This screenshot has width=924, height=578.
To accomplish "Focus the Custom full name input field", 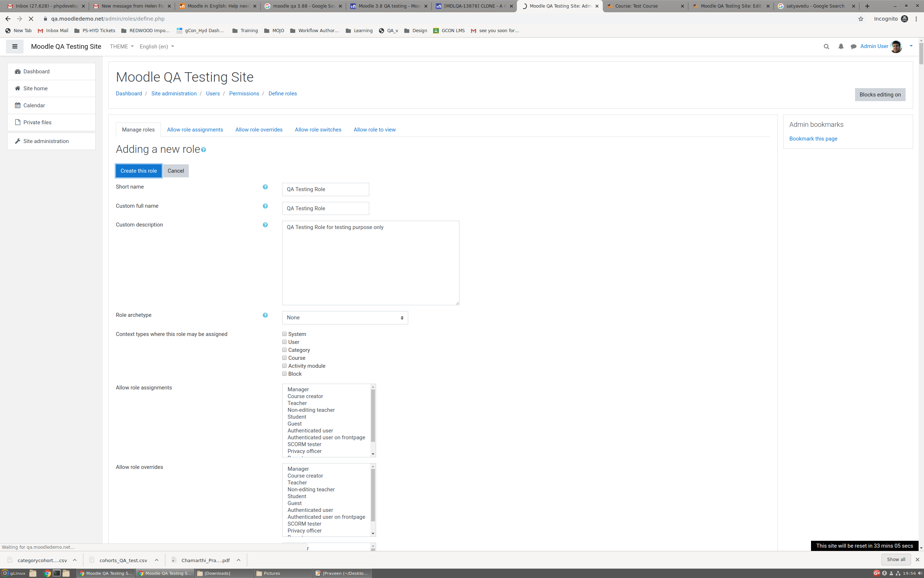I will (325, 208).
